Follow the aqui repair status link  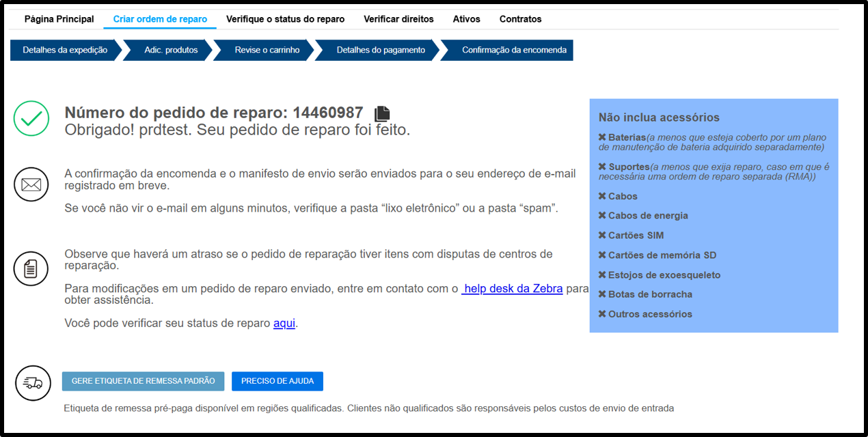(284, 324)
